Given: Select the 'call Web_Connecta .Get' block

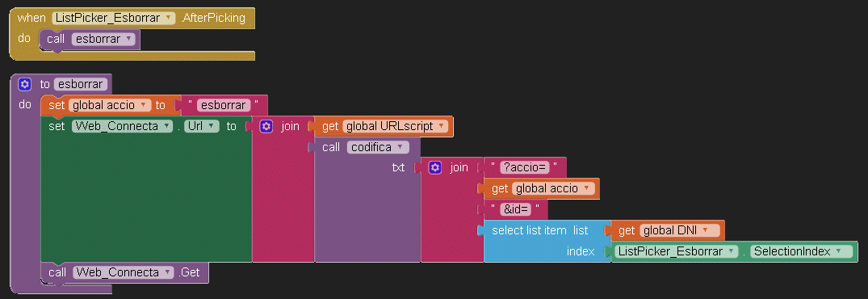Looking at the screenshot, I should [124, 272].
